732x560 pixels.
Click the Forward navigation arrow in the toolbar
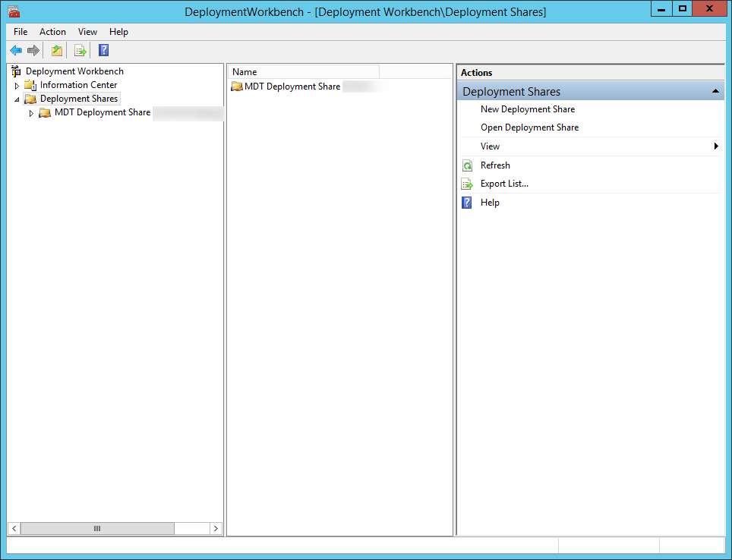point(34,50)
